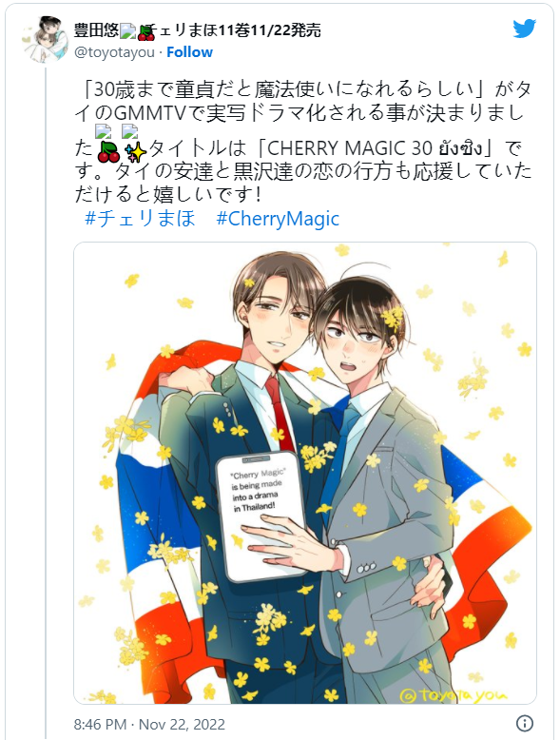560x740 pixels.
Task: Click the cherry emoji in the tweet text
Action: pyautogui.click(x=108, y=152)
